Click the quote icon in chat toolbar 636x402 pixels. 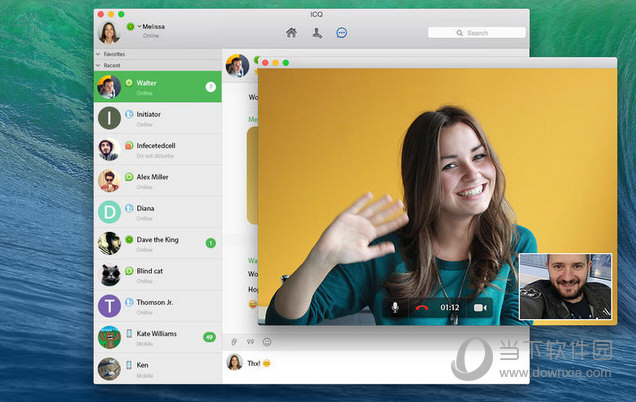pos(251,342)
